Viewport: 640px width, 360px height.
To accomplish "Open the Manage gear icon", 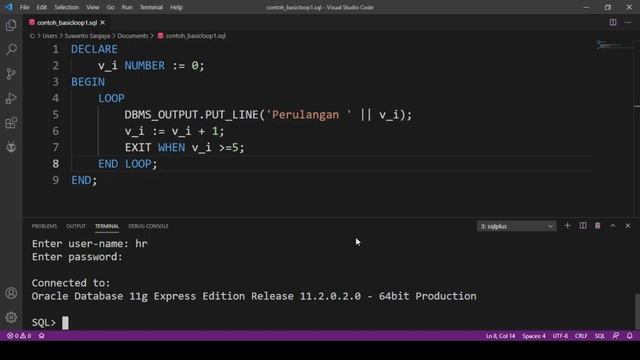I will pyautogui.click(x=11, y=317).
